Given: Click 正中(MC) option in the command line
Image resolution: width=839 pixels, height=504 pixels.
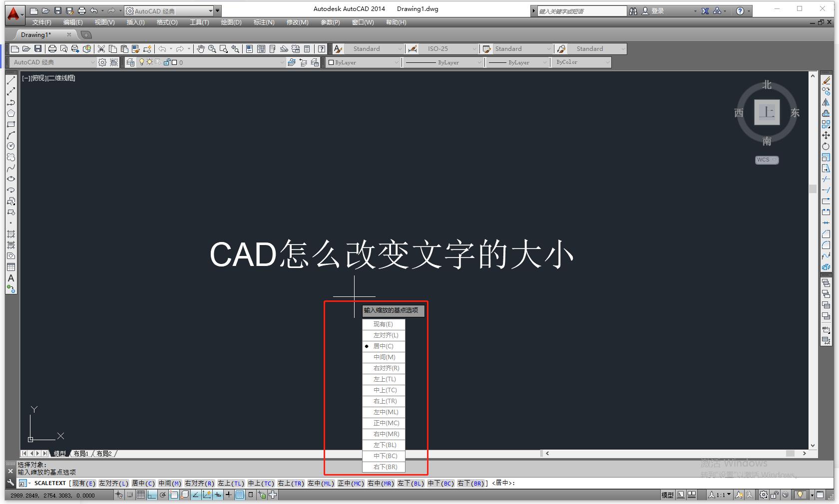Looking at the screenshot, I should pyautogui.click(x=350, y=483).
